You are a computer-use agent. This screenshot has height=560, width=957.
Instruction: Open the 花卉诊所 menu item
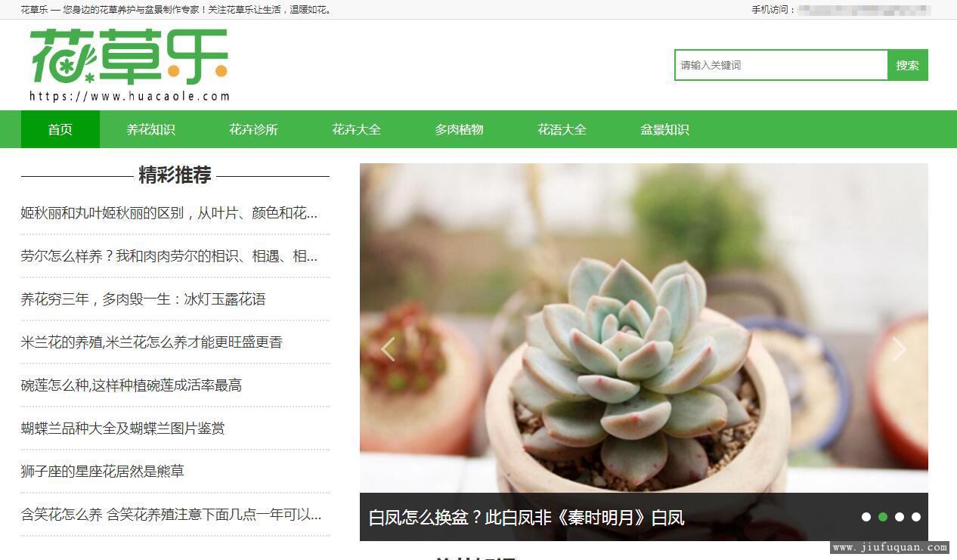point(254,129)
